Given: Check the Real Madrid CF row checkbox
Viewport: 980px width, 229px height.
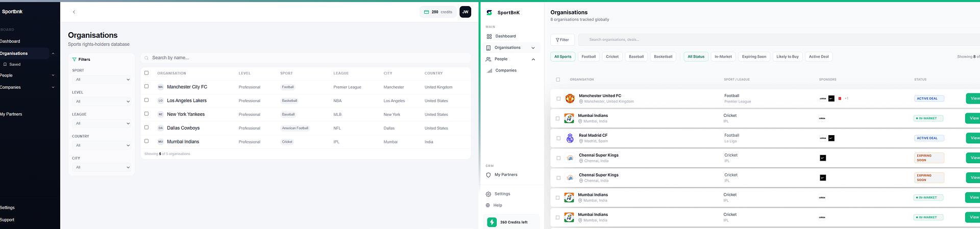Looking at the screenshot, I should [558, 138].
